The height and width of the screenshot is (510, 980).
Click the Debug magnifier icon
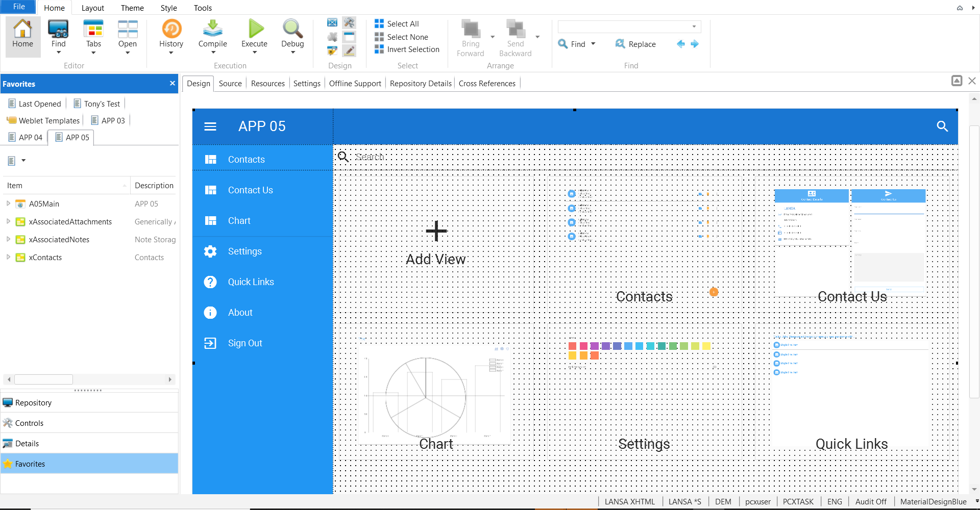click(292, 29)
